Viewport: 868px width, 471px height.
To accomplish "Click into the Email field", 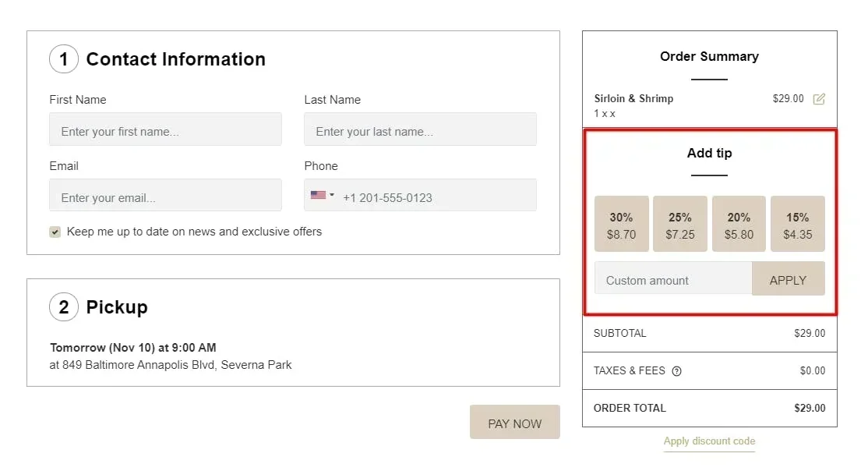I will tap(165, 195).
